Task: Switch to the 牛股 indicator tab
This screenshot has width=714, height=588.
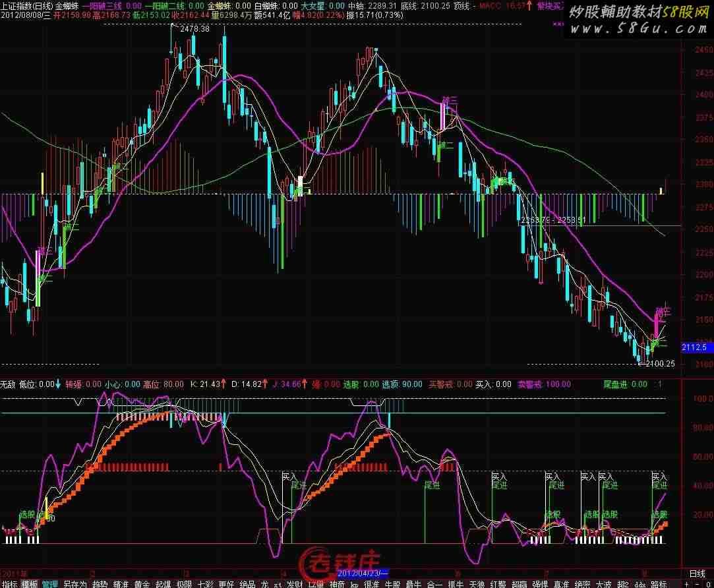Action: (x=392, y=584)
